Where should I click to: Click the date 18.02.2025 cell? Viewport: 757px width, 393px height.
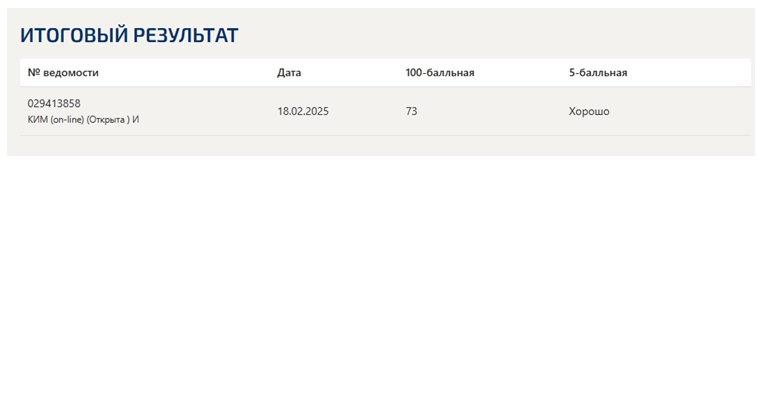tap(303, 111)
